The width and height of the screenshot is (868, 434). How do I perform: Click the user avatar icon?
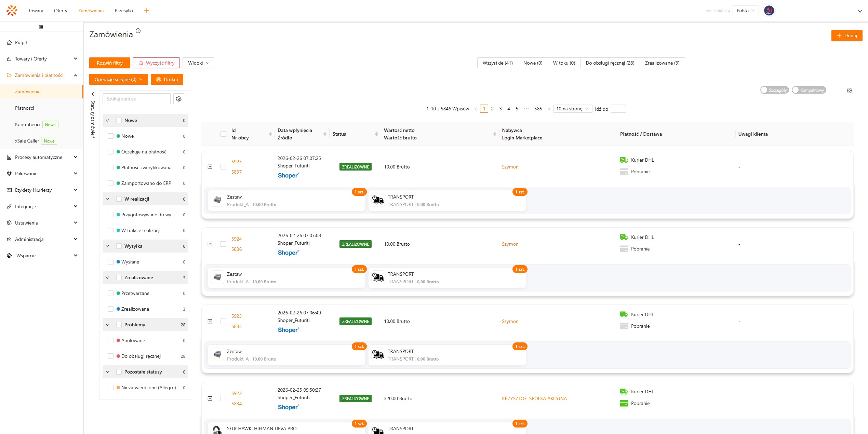769,11
